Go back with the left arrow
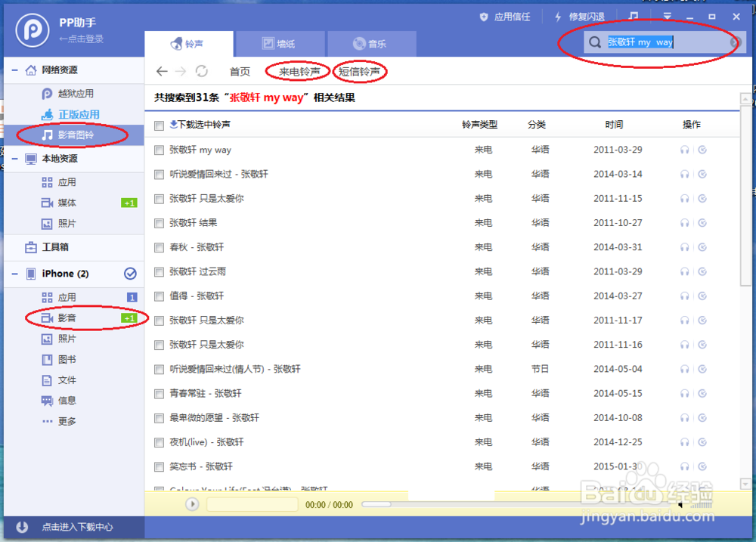 coord(162,71)
